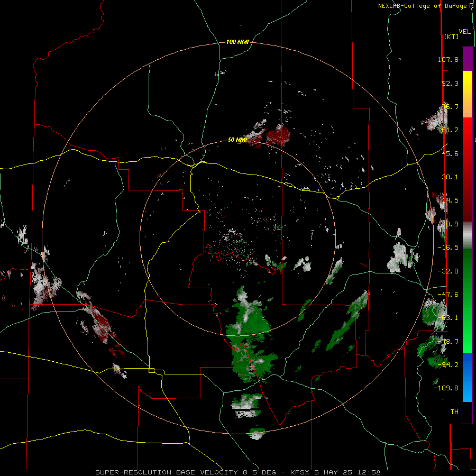Select the 45.6 velocity scale value
The image size is (476, 476).
click(x=450, y=153)
